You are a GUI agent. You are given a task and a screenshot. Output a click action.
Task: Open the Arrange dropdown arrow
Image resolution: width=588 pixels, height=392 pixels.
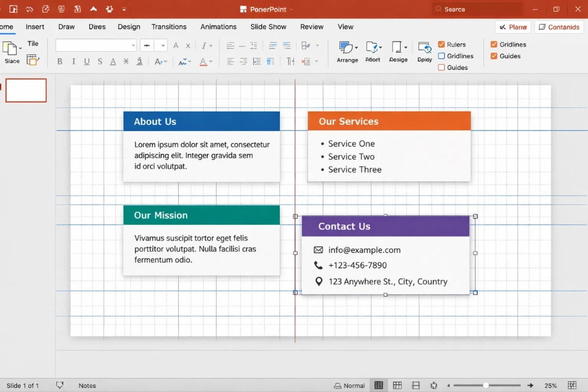[x=356, y=48]
